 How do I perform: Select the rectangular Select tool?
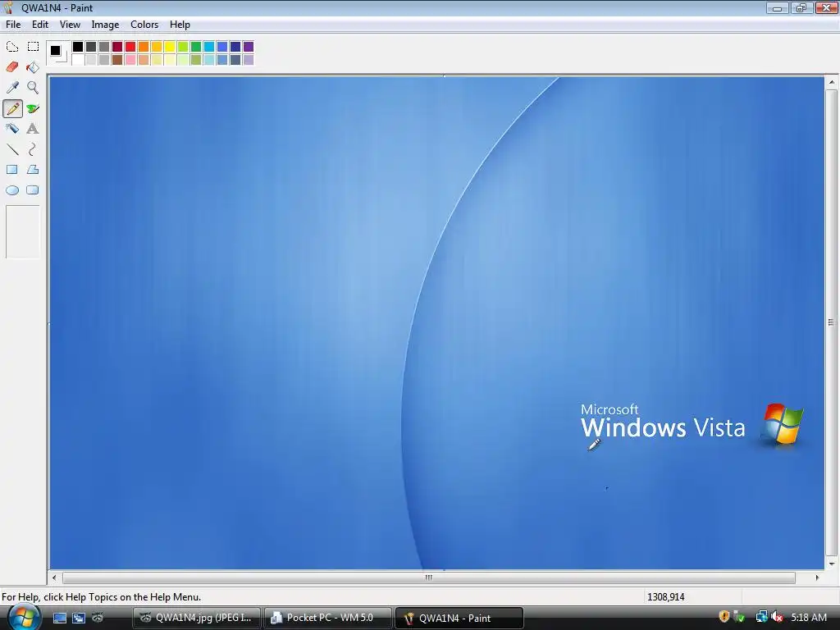click(x=33, y=47)
